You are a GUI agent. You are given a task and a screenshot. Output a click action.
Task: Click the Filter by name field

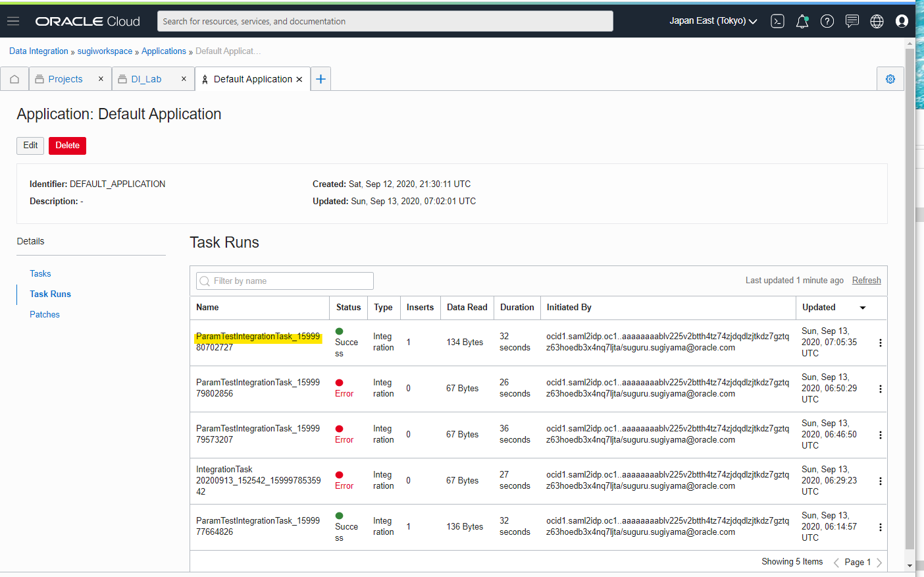[x=285, y=281]
